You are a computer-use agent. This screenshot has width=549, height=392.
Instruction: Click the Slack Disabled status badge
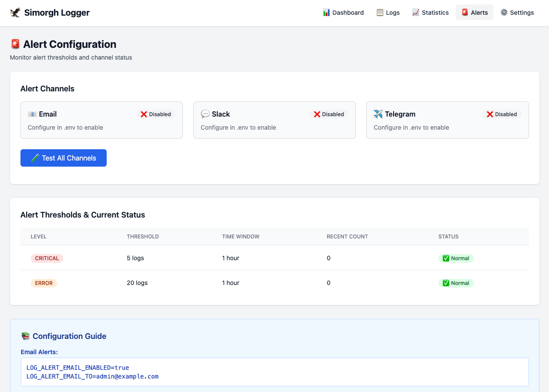click(329, 114)
